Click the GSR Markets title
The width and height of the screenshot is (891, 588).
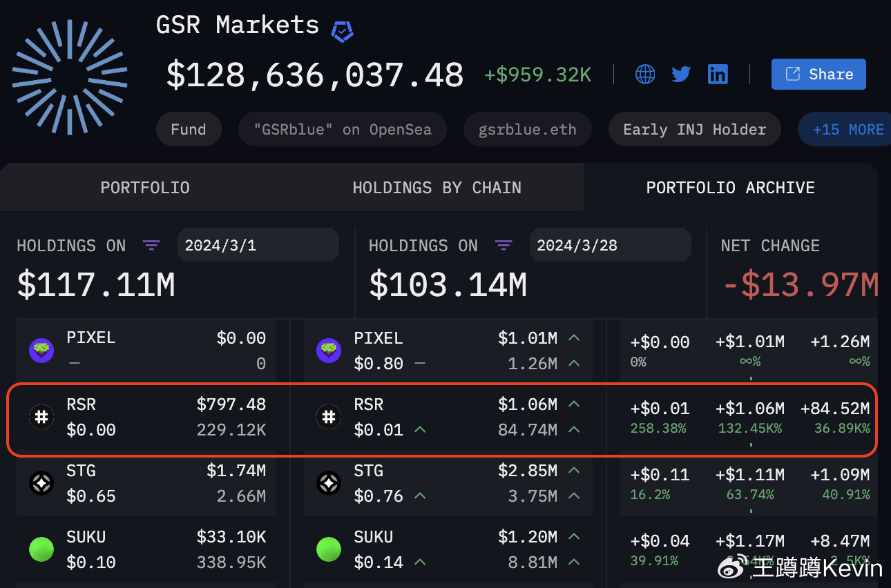[x=238, y=26]
